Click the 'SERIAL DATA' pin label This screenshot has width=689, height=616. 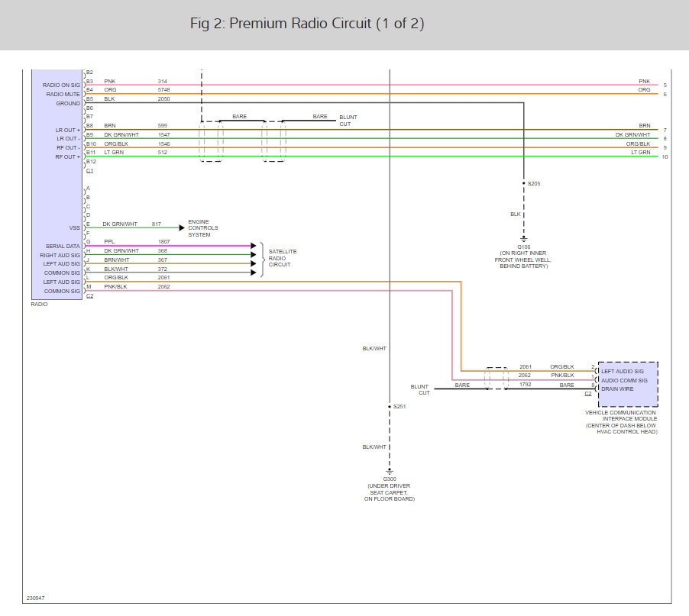[63, 247]
